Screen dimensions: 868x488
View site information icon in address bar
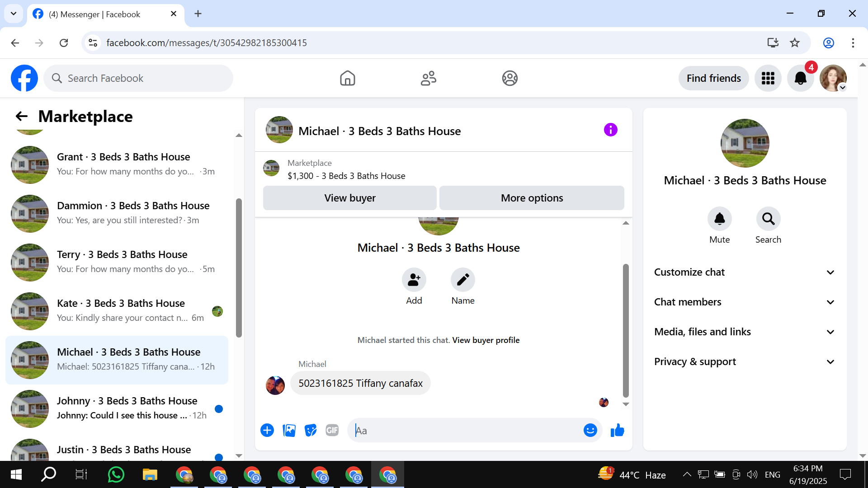pyautogui.click(x=93, y=43)
